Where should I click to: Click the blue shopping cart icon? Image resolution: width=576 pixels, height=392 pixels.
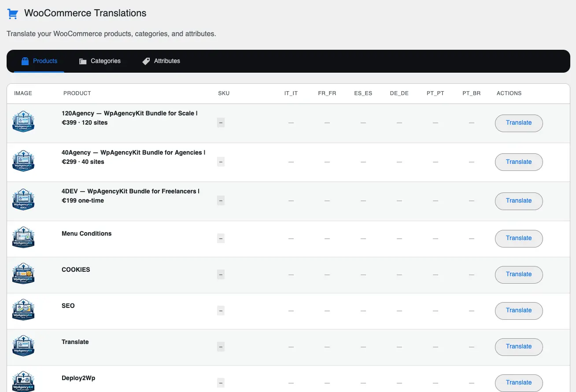(x=13, y=14)
